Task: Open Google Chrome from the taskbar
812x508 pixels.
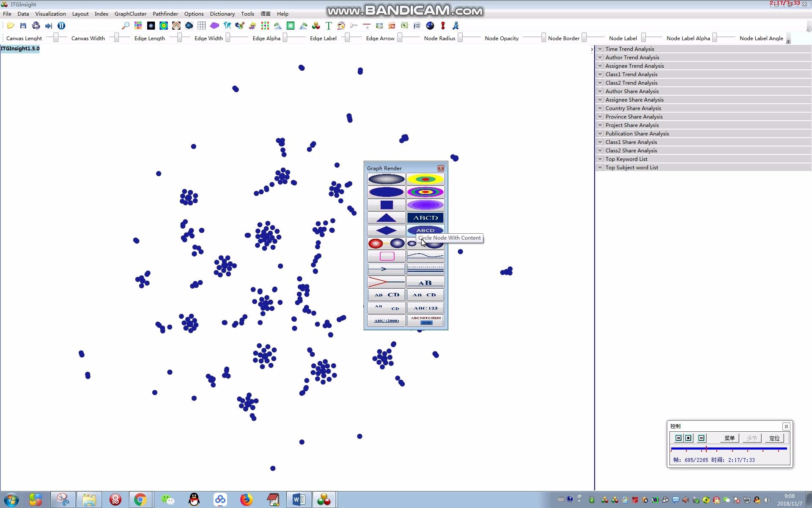Action: click(140, 500)
